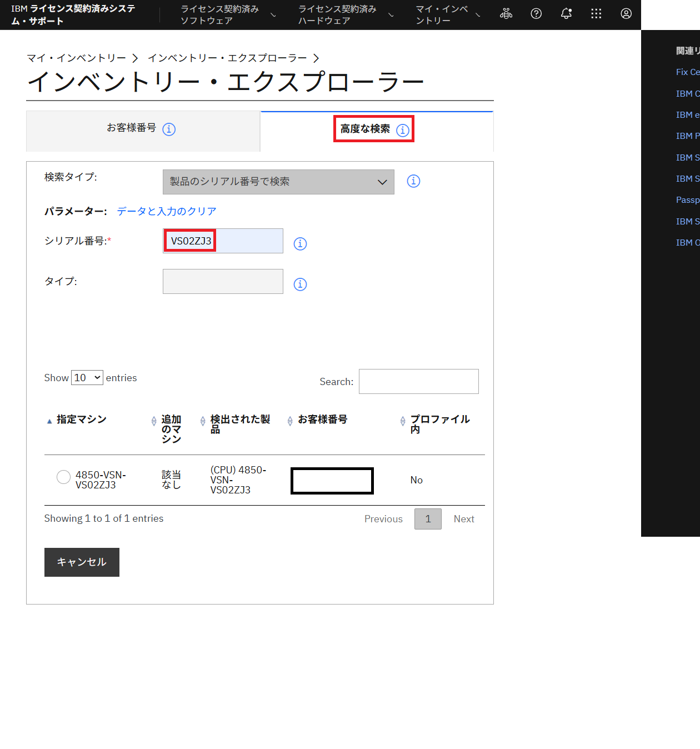This screenshot has height=749, width=700.
Task: Click info icon next to 検索タイプ dropdown
Action: (x=413, y=181)
